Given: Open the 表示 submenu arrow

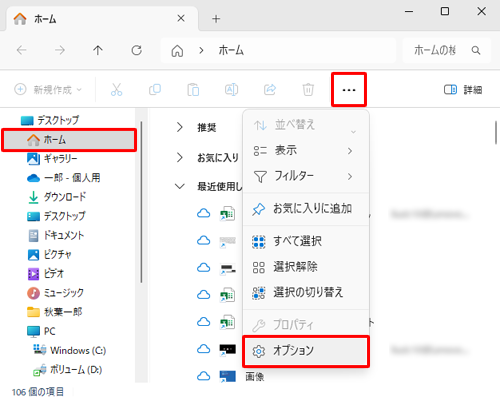Looking at the screenshot, I should pyautogui.click(x=350, y=151).
